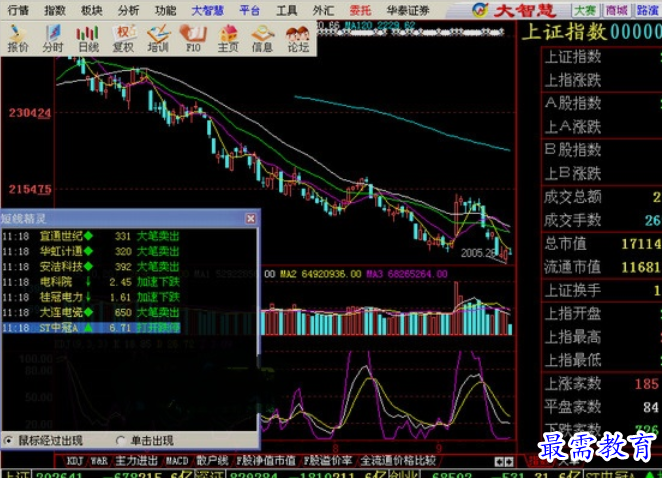
Task: Click the 230424 price axis label
Action: (30, 113)
